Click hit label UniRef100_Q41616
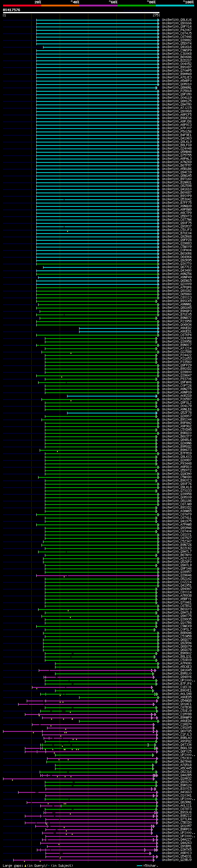 point(177,47)
